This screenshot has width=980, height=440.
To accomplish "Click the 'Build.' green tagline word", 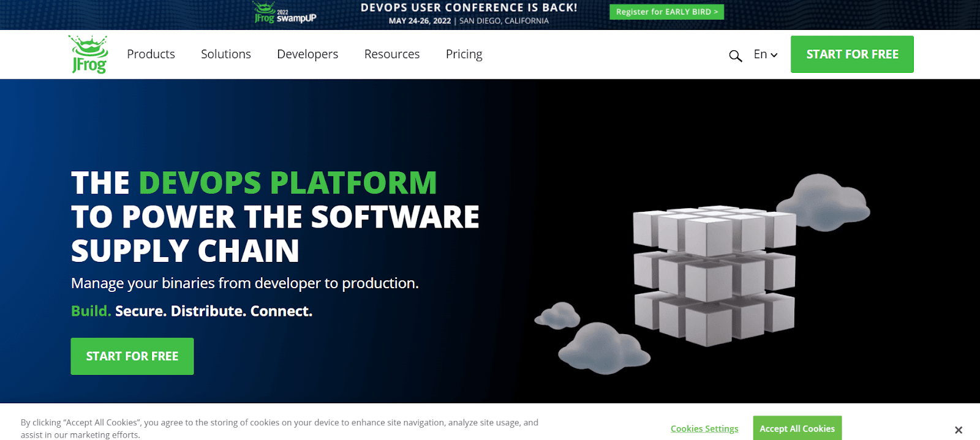I will [91, 311].
